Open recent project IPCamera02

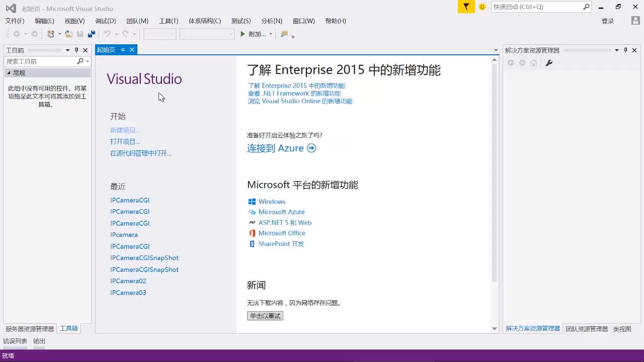click(128, 281)
